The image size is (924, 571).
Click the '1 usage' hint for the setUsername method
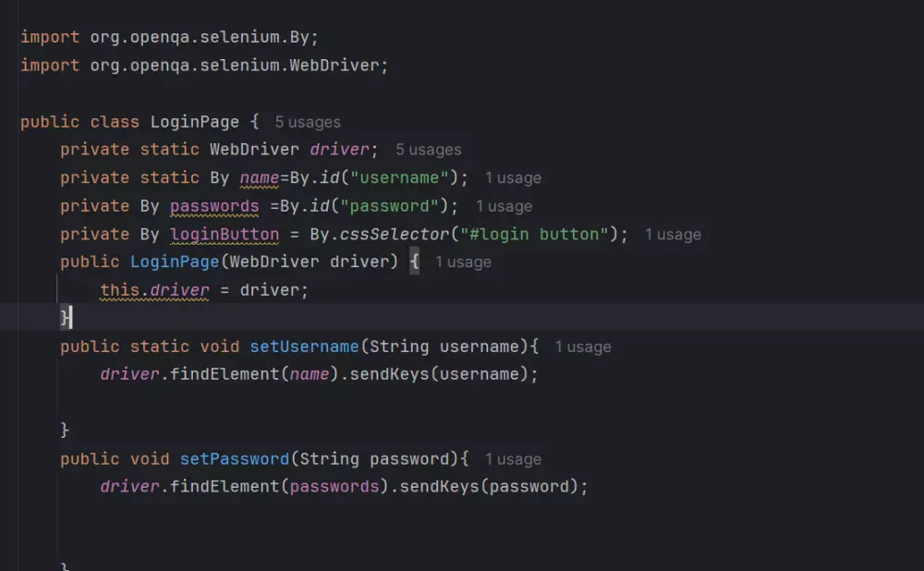[x=583, y=347]
